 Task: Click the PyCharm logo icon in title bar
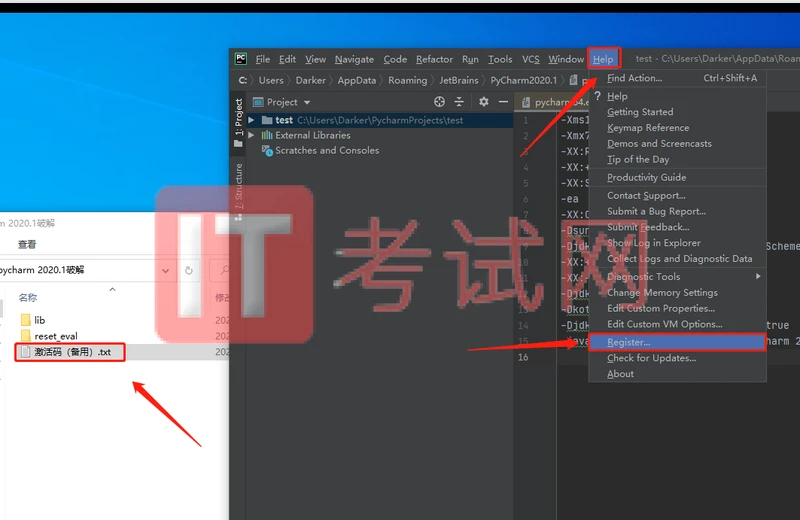[241, 59]
